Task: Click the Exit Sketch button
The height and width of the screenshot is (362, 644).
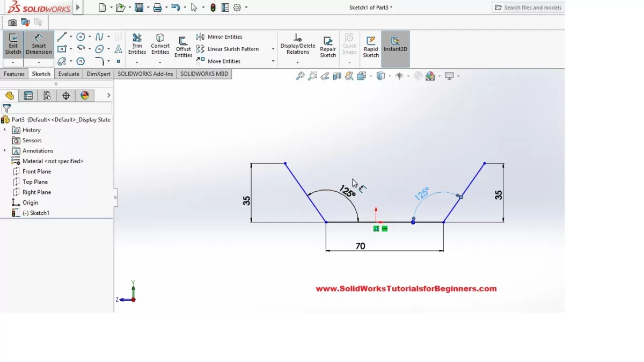Action: click(x=13, y=44)
